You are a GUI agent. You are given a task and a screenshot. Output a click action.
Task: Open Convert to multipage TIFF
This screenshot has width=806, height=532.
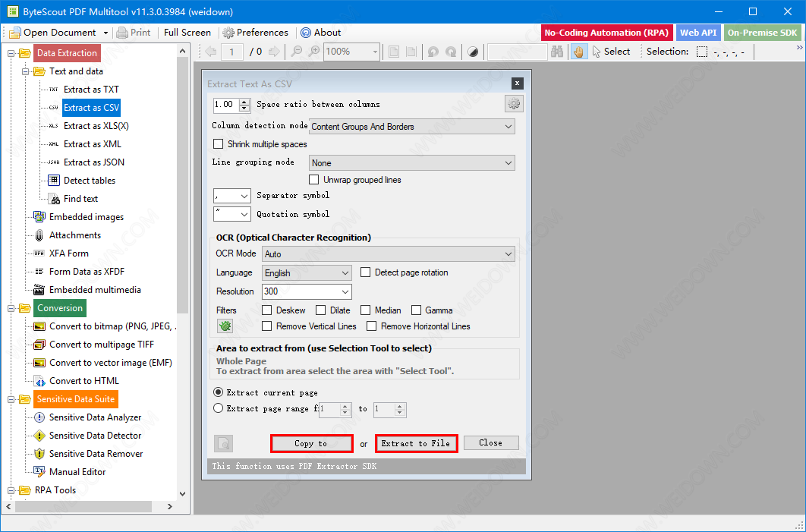point(102,345)
